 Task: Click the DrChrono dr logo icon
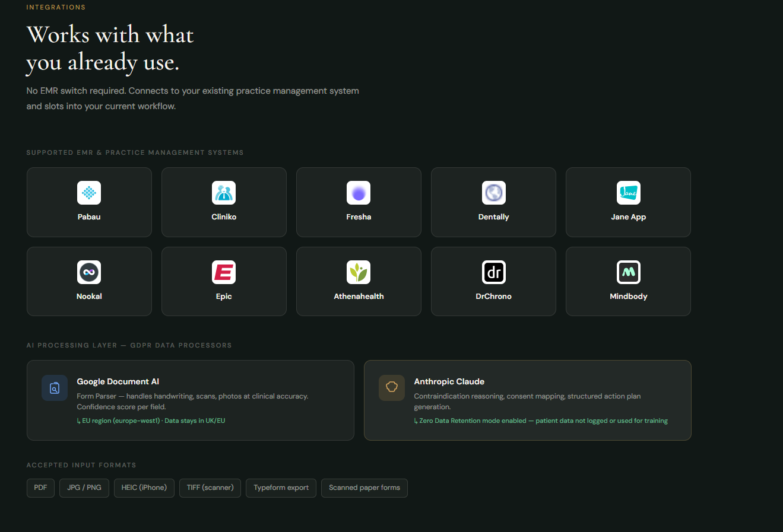(494, 272)
